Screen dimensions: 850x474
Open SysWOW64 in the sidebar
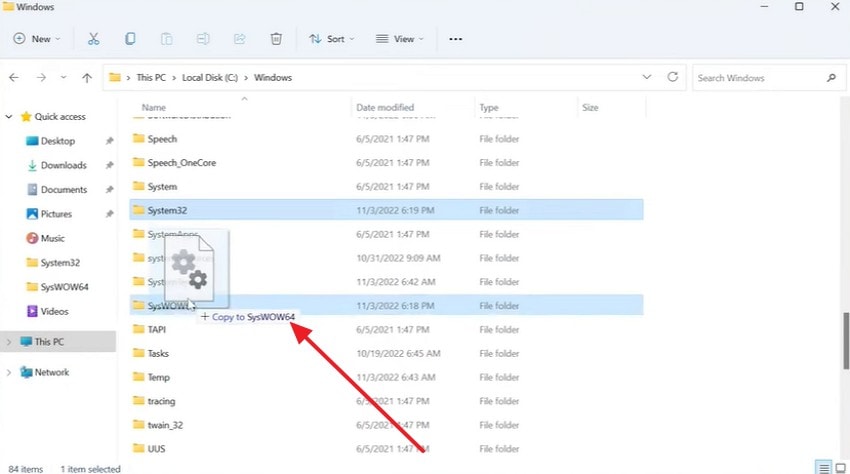[64, 287]
